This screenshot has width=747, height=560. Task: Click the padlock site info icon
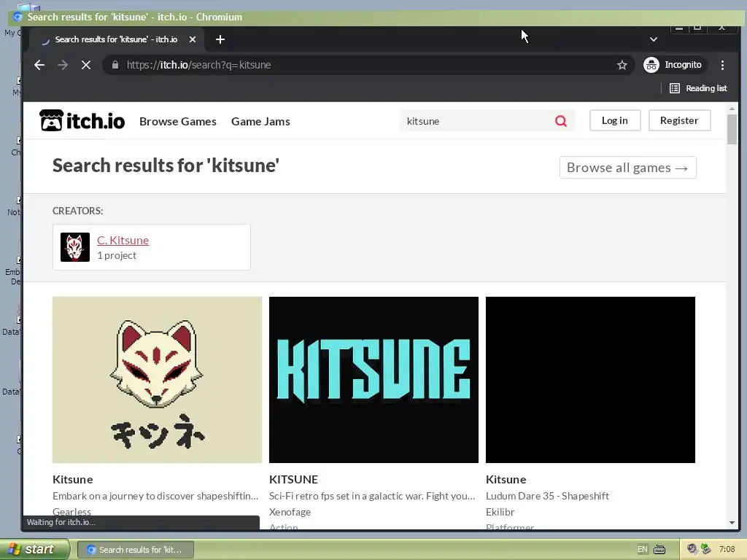coord(115,65)
